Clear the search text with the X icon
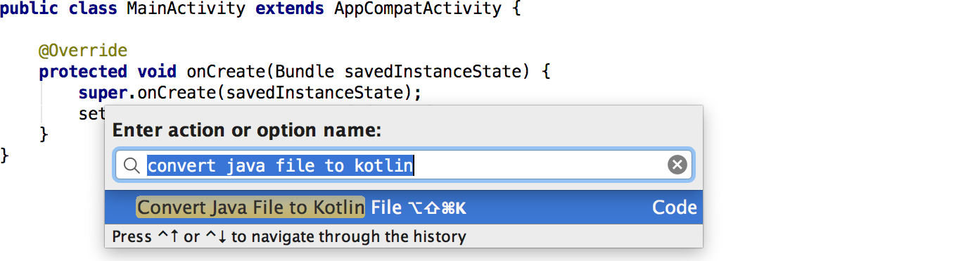 coord(677,165)
